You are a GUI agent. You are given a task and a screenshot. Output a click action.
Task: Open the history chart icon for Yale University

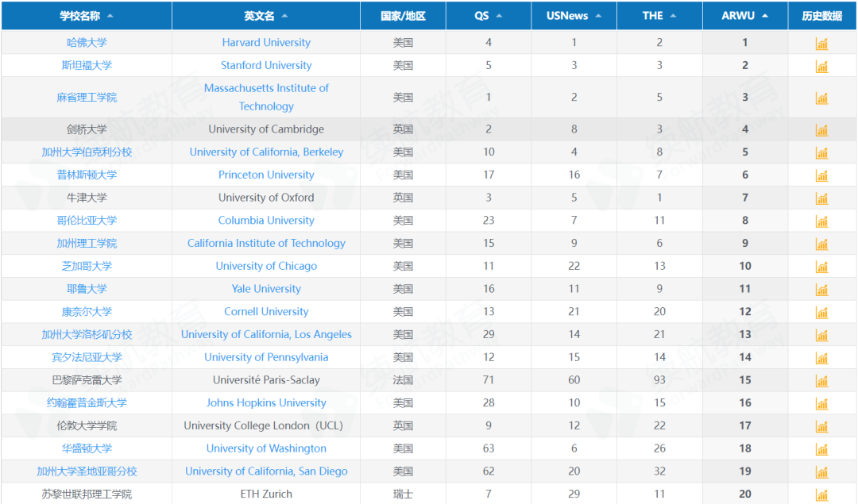point(822,290)
